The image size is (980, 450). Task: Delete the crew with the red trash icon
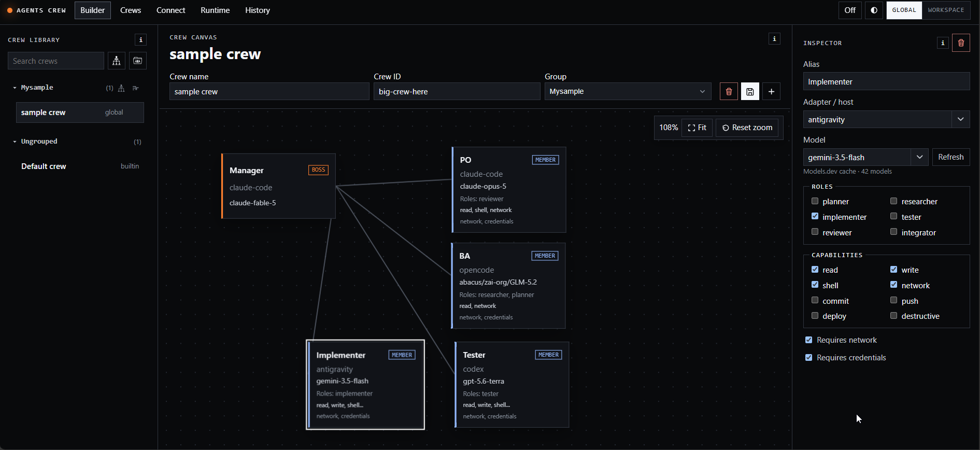(729, 91)
